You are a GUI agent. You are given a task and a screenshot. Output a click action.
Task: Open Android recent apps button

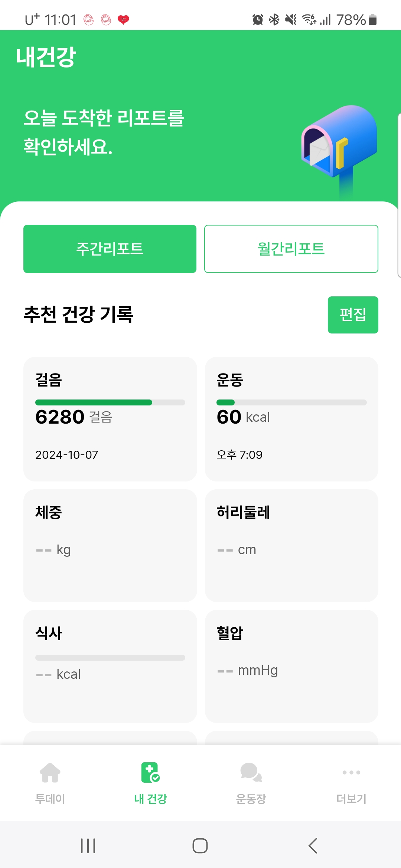point(88,846)
